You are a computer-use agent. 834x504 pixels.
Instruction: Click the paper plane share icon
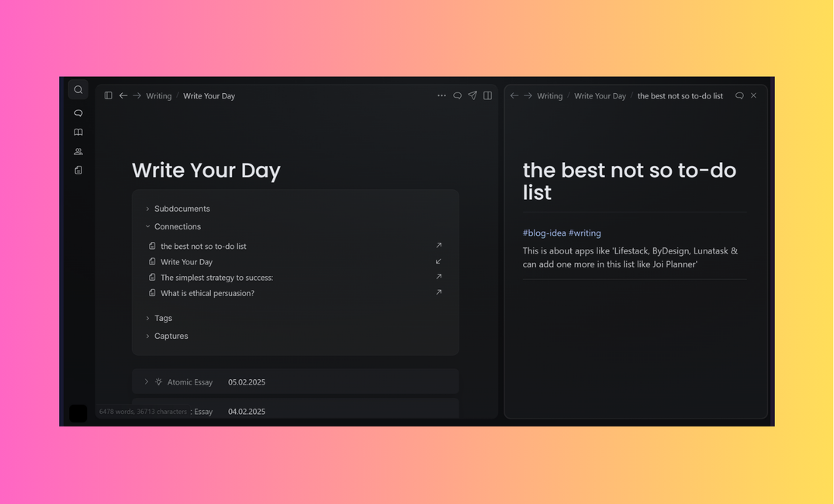pos(472,95)
